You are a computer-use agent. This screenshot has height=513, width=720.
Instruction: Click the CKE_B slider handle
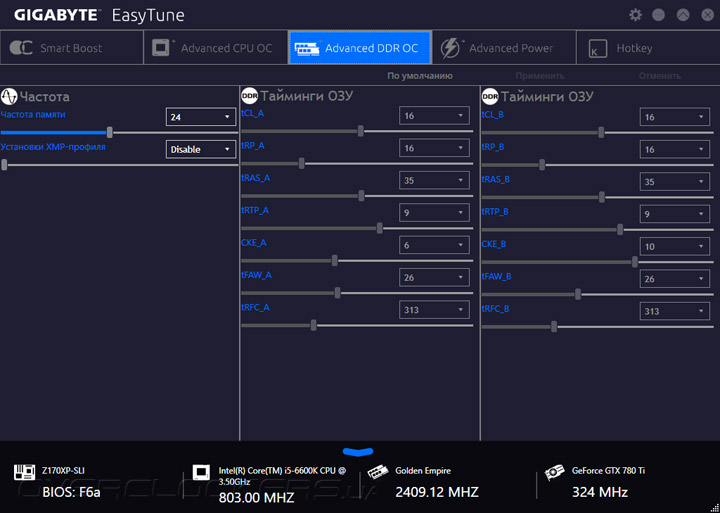click(x=635, y=262)
